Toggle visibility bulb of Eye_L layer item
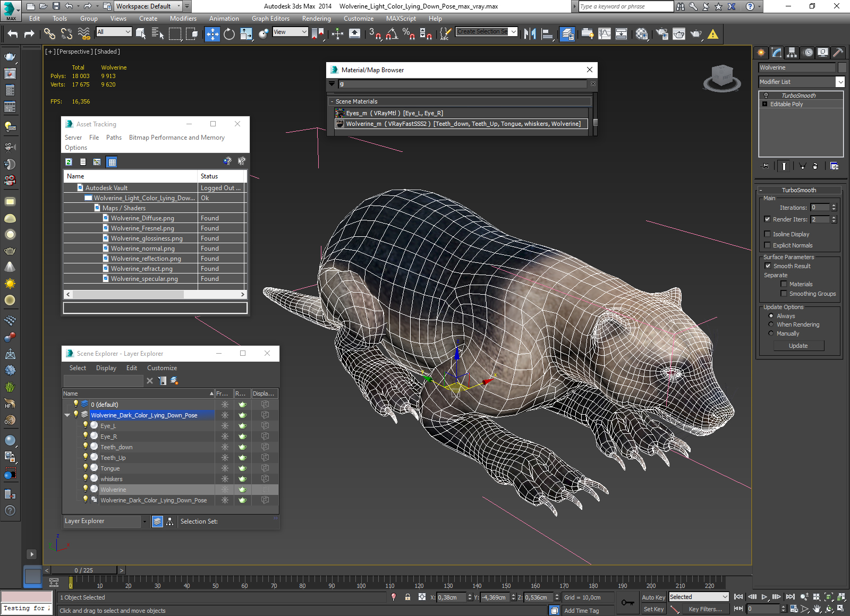The height and width of the screenshot is (616, 850). coord(85,425)
